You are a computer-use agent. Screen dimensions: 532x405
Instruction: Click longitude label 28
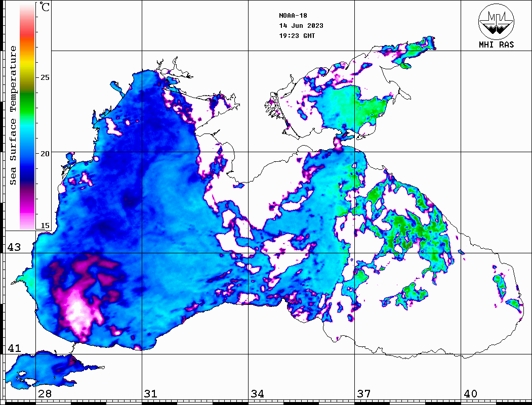[x=45, y=394]
